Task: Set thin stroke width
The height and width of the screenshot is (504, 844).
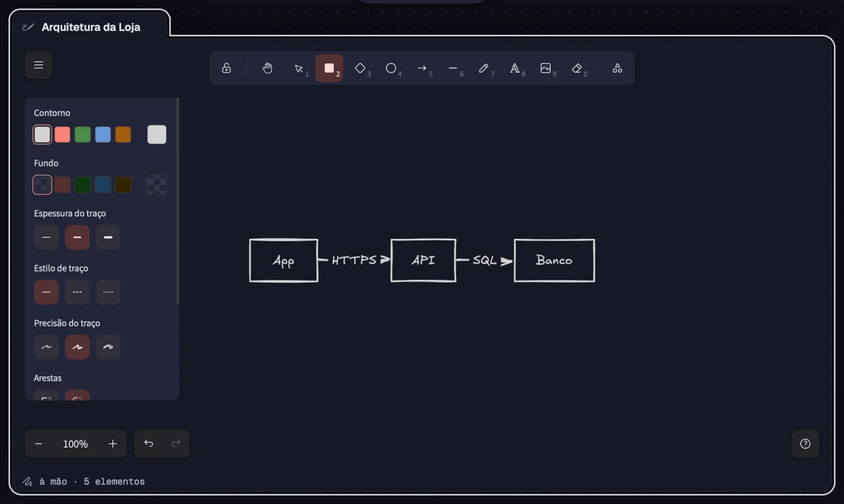Action: point(46,237)
